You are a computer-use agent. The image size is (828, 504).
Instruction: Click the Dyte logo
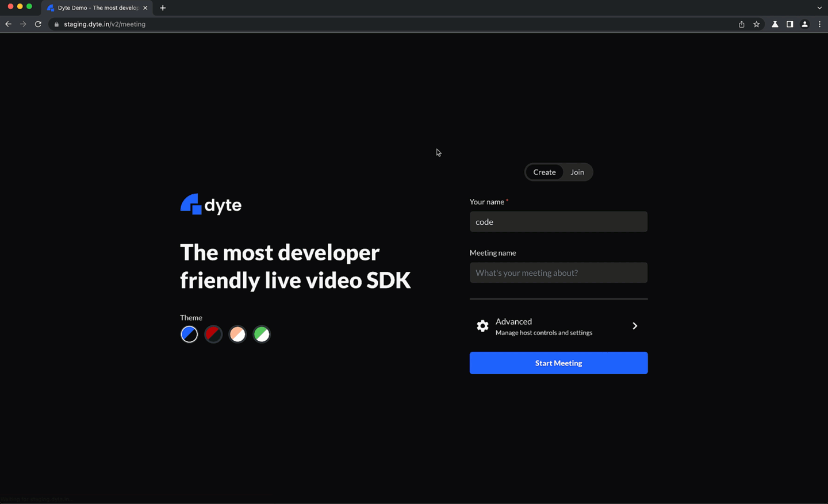tap(210, 204)
